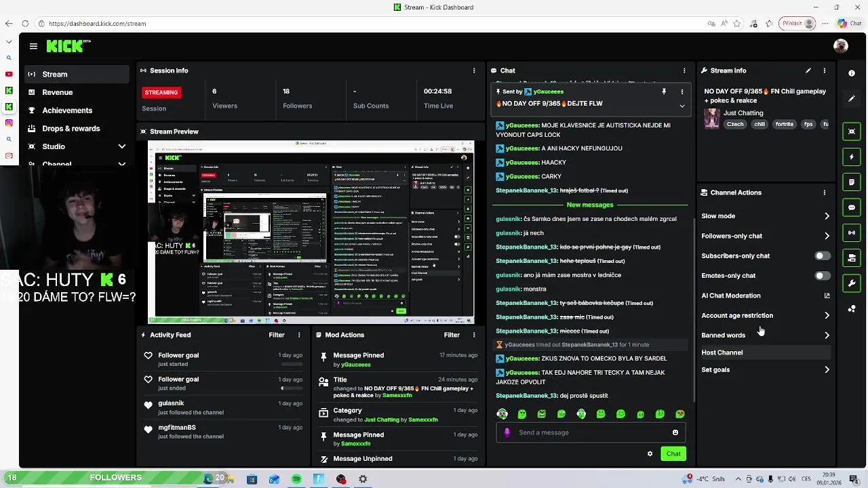Open Activity Feed Filter dropdown
This screenshot has width=868, height=488.
(277, 335)
